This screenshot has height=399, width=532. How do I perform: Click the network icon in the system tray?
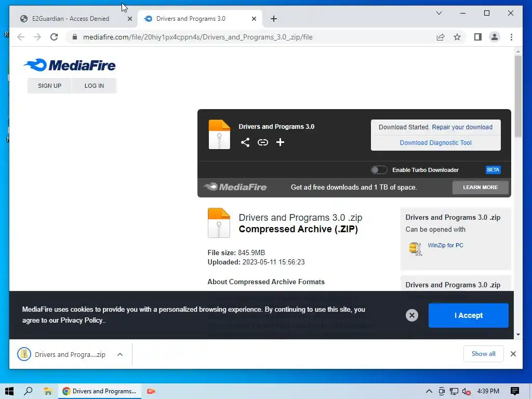454,392
